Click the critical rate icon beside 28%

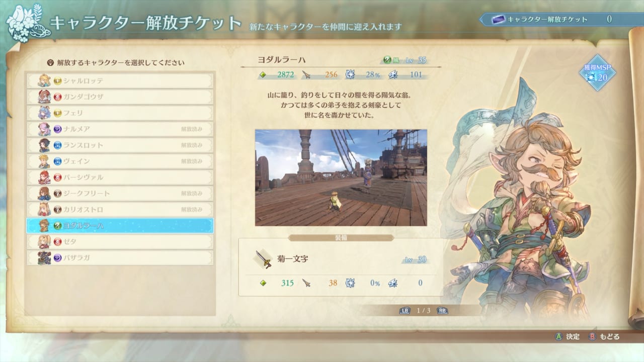(x=350, y=74)
